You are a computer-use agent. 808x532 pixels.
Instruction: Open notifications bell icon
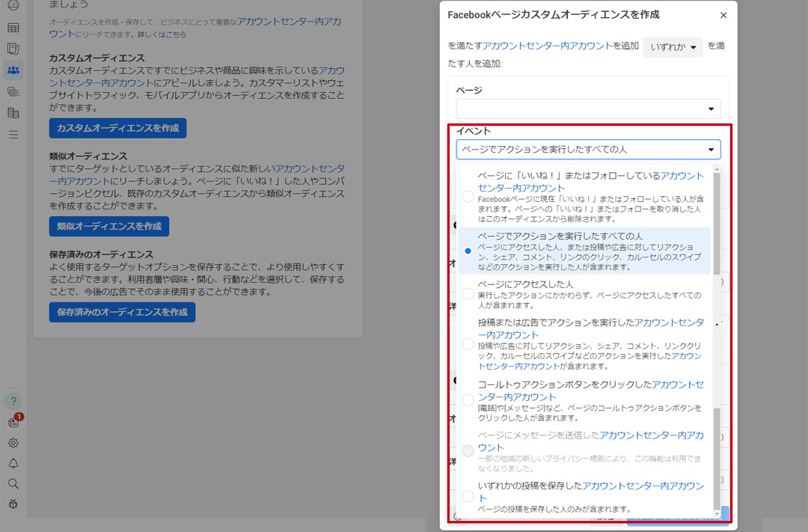click(x=13, y=463)
